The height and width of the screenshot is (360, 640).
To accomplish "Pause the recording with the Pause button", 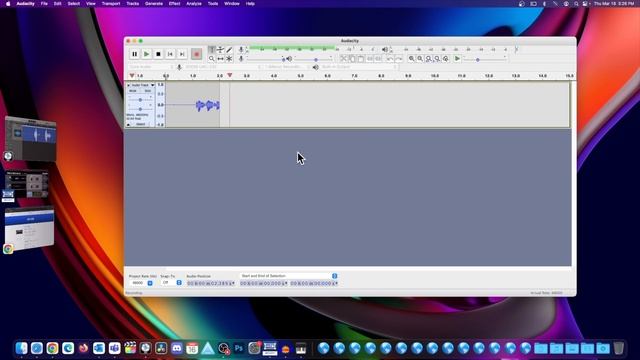I will pyautogui.click(x=134, y=54).
